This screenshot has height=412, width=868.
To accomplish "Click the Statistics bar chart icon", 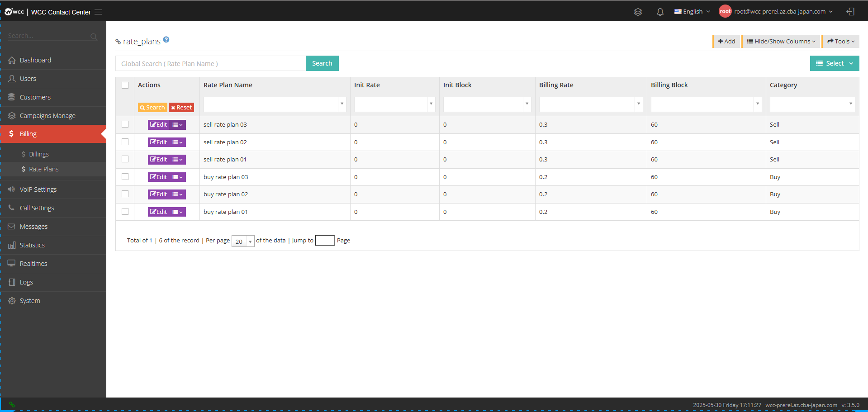I will tap(12, 245).
